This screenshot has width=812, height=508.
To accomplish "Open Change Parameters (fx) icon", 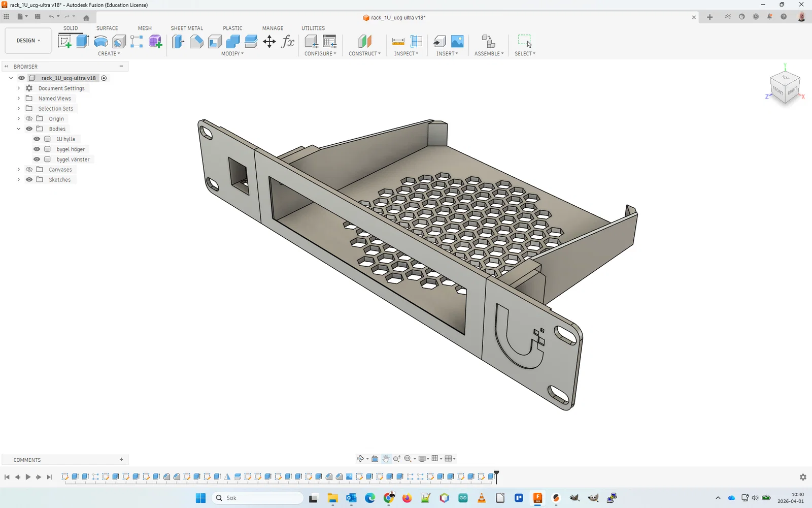I will [x=288, y=42].
